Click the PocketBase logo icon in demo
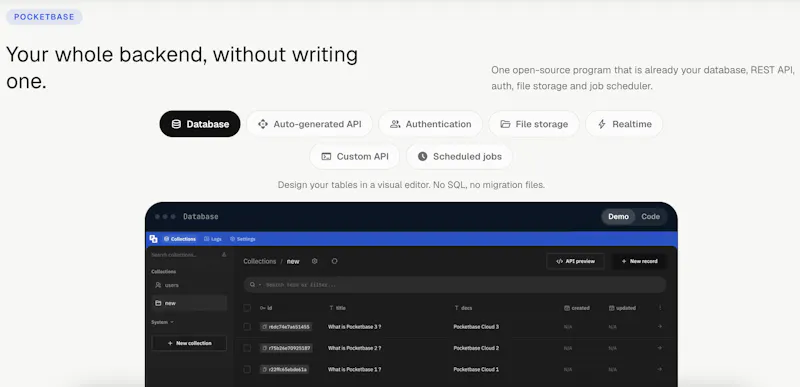 154,239
